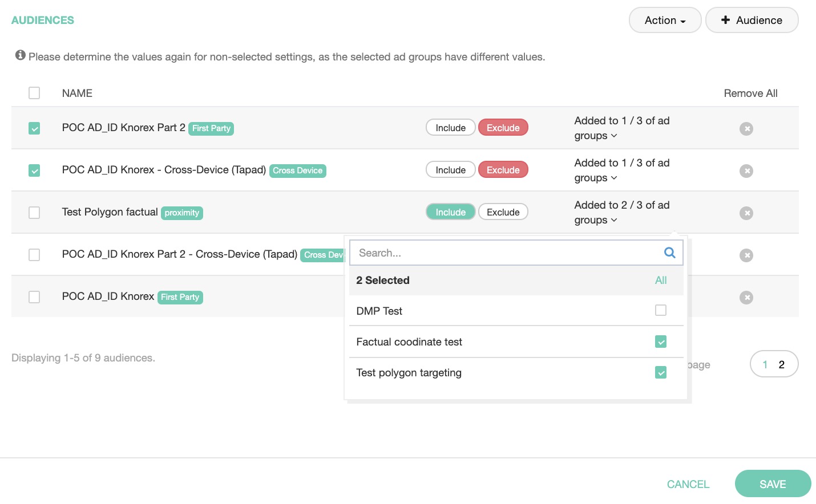Remove Part 2 Cross-Device (Tapad) audience

746,255
